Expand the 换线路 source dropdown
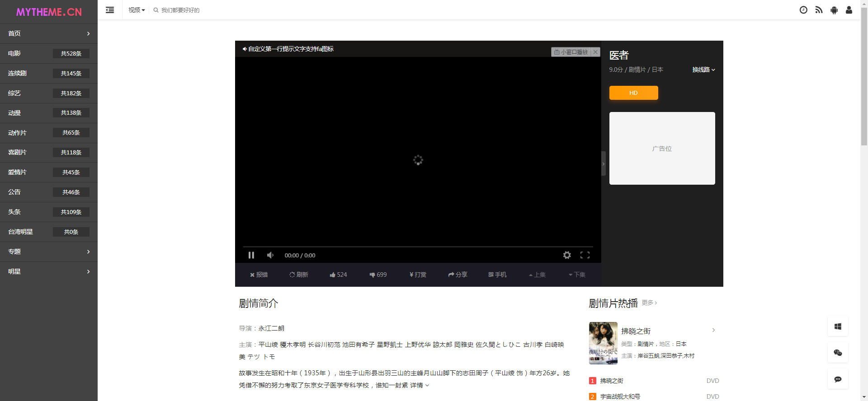This screenshot has height=401, width=868. point(703,70)
